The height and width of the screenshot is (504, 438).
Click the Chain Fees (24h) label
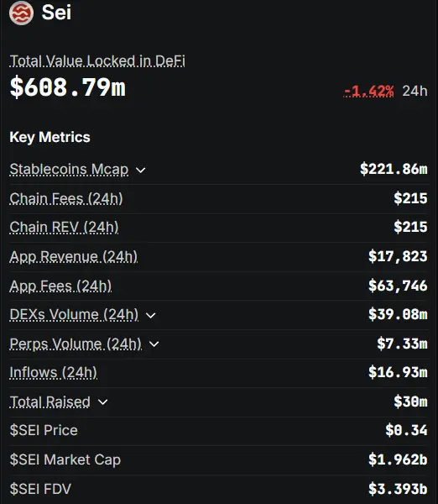pyautogui.click(x=66, y=198)
